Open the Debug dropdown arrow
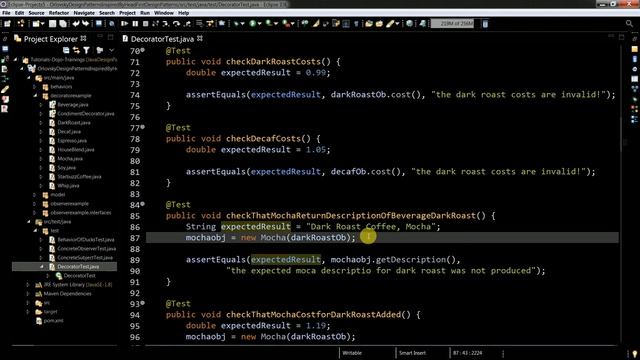The image size is (640, 360). click(x=243, y=24)
